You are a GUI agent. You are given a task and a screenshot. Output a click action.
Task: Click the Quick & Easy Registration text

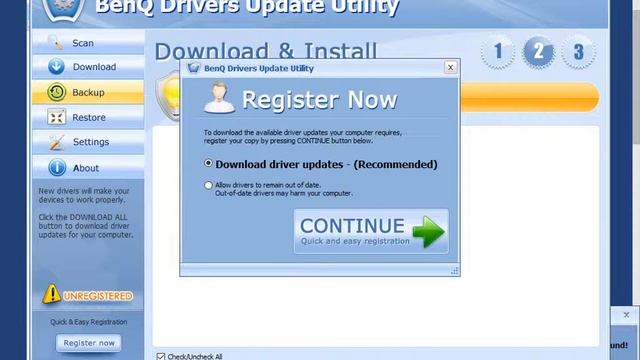[x=89, y=322]
